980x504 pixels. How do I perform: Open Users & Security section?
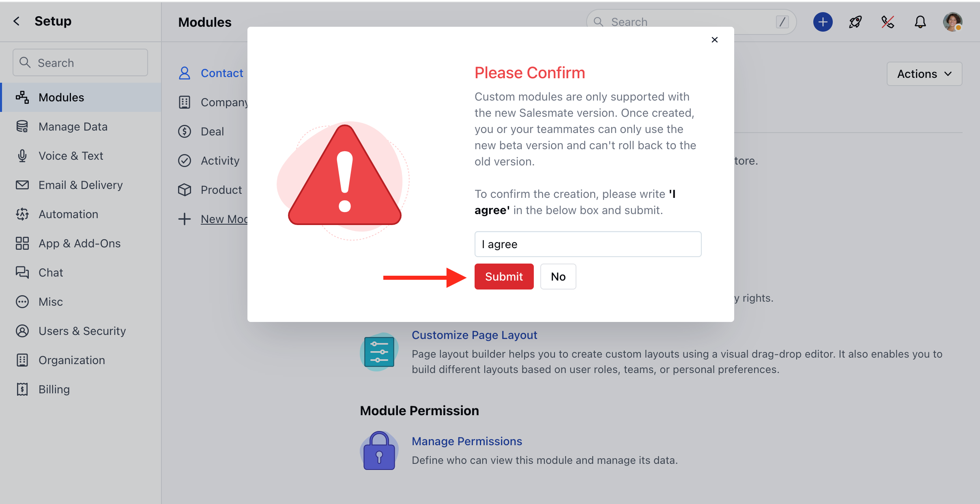click(x=81, y=331)
